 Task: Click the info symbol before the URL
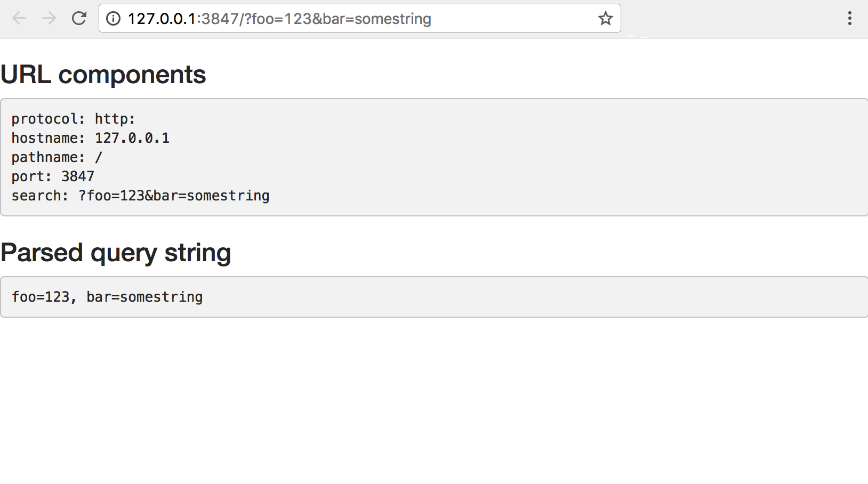pos(113,18)
